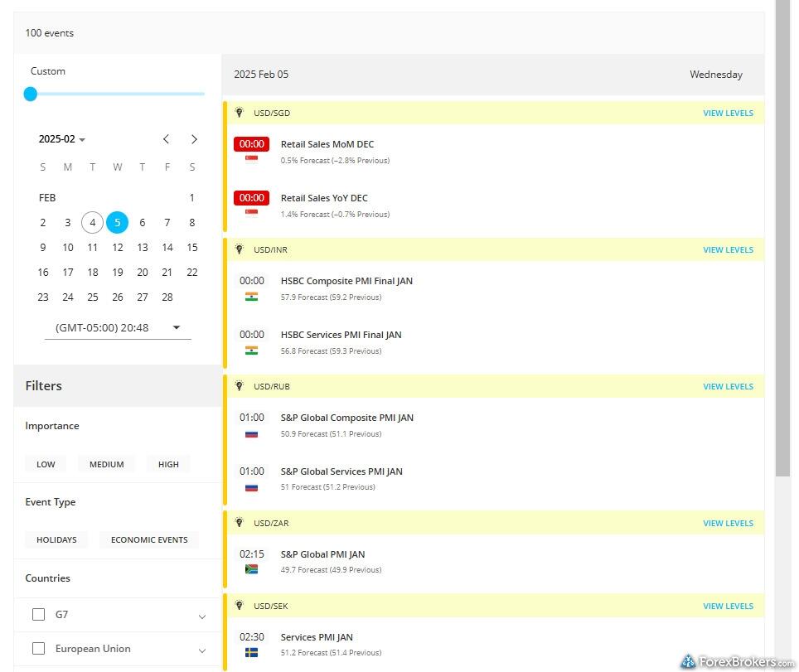Toggle the HIGH importance filter
The image size is (799, 672).
(168, 464)
